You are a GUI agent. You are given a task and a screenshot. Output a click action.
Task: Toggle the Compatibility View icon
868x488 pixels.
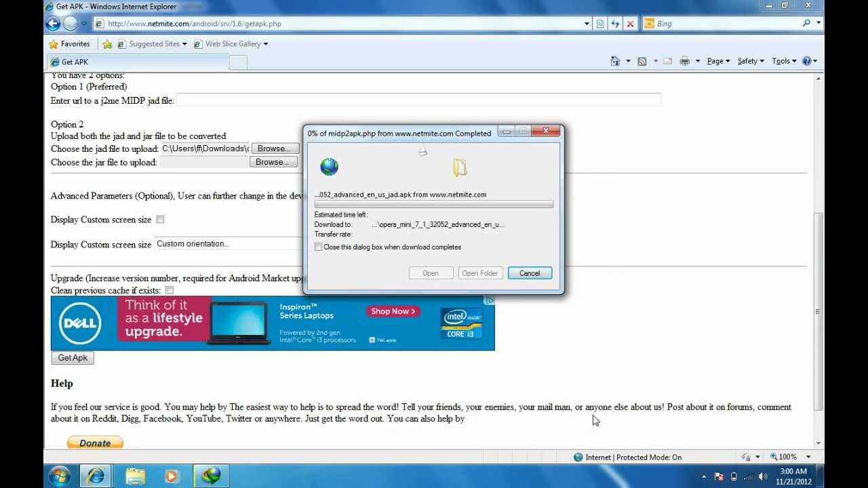[x=600, y=24]
